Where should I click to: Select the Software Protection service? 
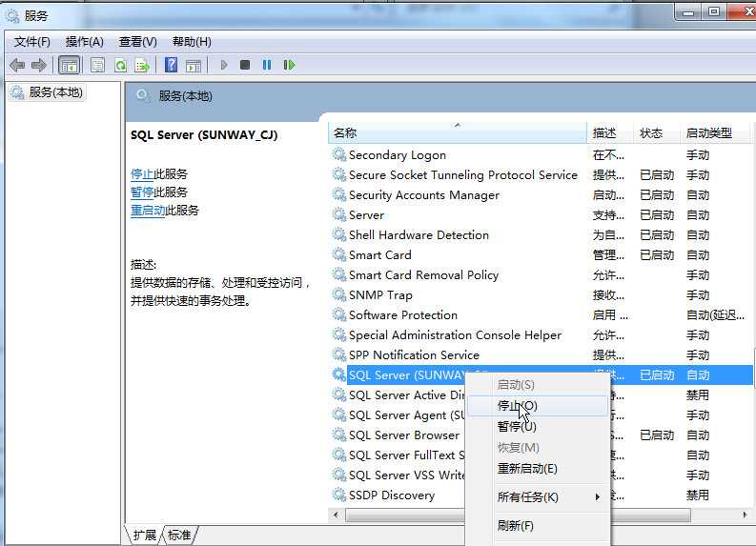[540, 314]
